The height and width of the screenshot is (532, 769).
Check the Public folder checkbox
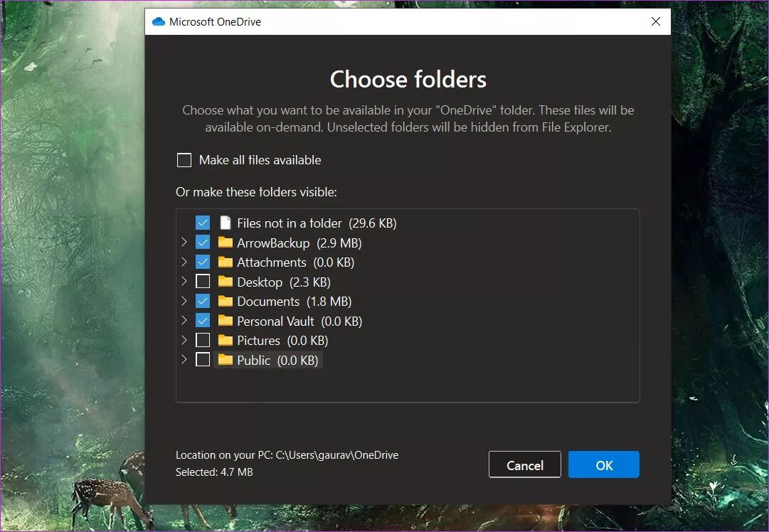coord(203,360)
